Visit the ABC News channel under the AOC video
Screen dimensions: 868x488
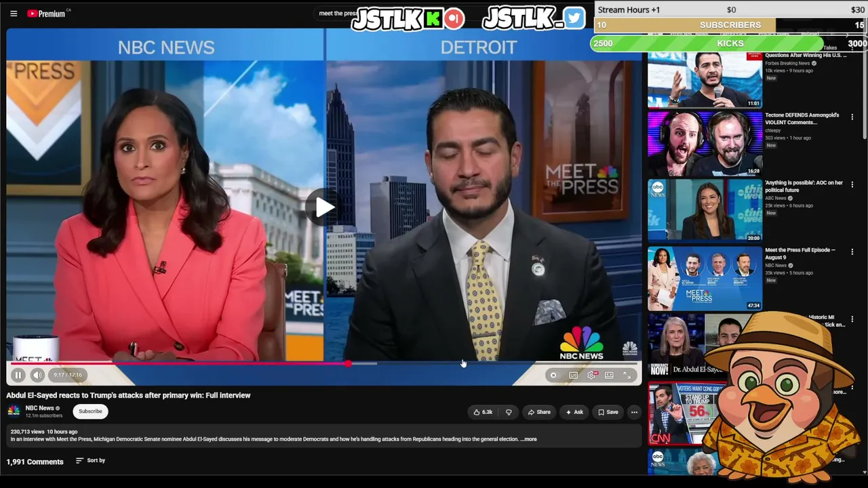pyautogui.click(x=776, y=198)
